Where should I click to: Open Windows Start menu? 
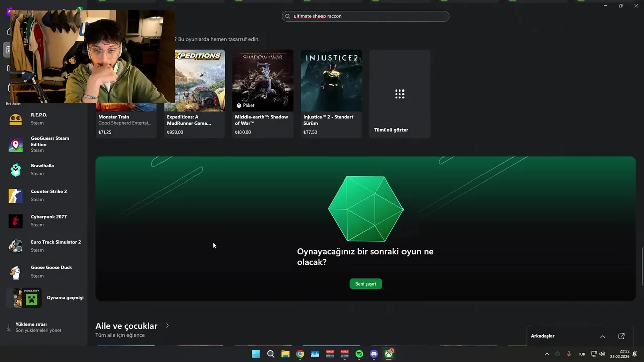click(256, 354)
